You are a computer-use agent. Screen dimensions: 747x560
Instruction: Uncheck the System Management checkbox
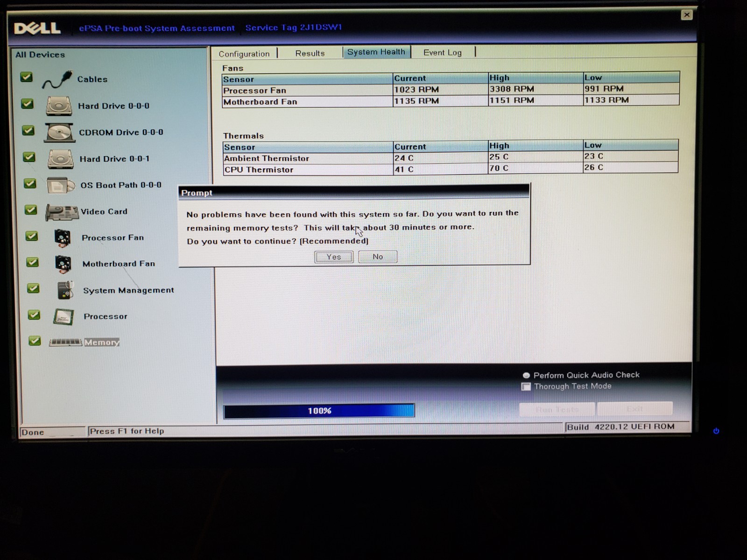33,288
